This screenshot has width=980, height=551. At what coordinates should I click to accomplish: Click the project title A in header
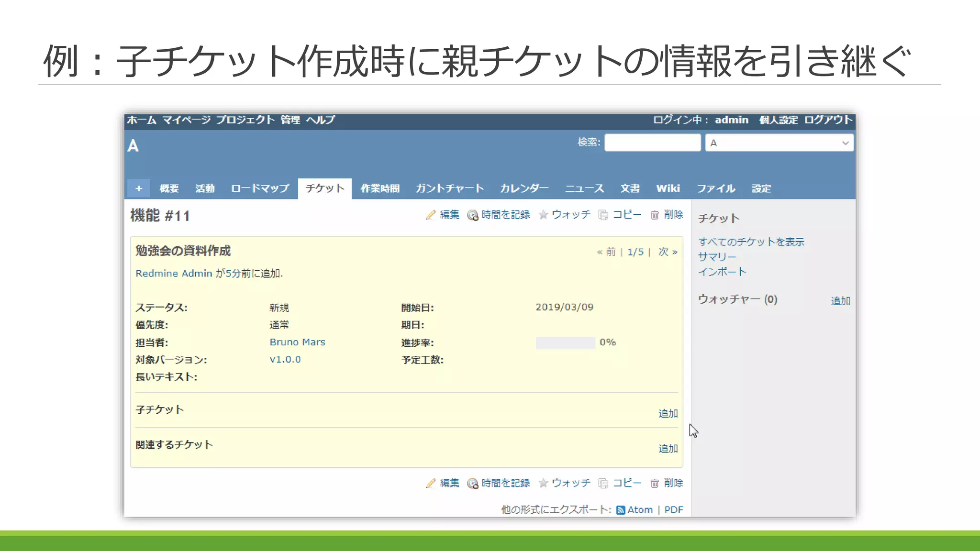(x=133, y=146)
